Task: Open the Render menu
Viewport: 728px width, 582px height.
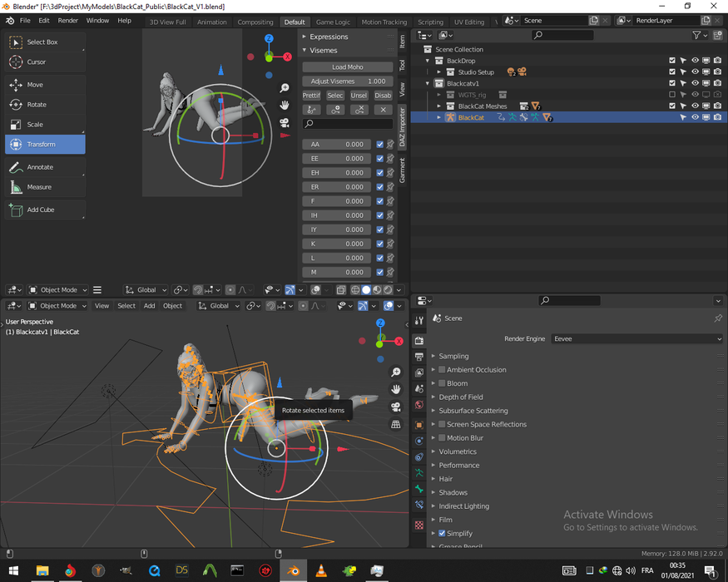Action: click(x=67, y=21)
